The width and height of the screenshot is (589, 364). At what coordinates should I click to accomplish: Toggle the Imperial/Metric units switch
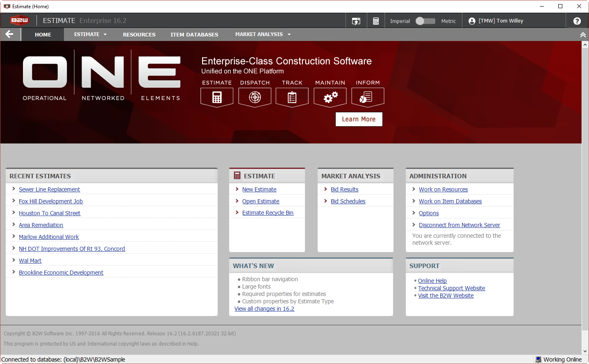click(x=425, y=21)
